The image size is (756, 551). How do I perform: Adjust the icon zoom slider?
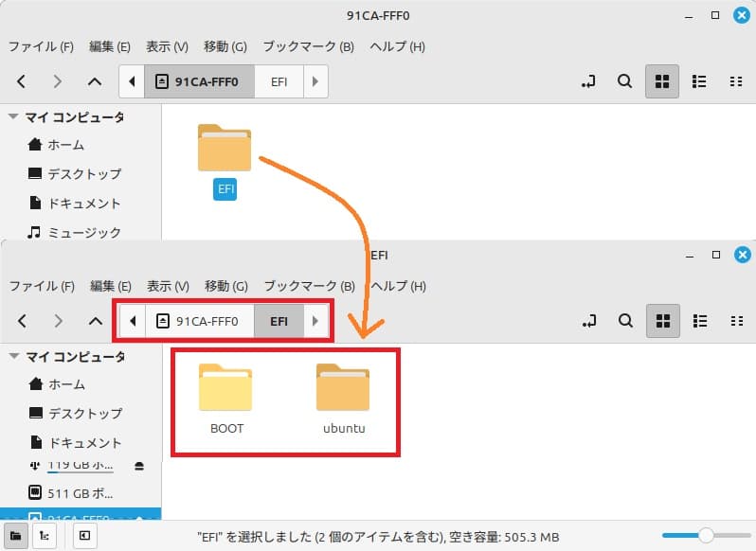(x=707, y=535)
